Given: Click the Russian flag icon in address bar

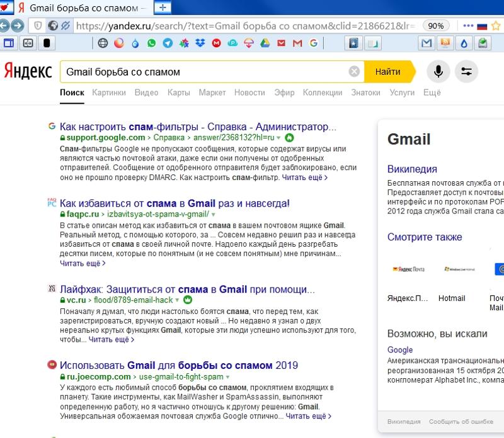Looking at the screenshot, I should coord(482,26).
